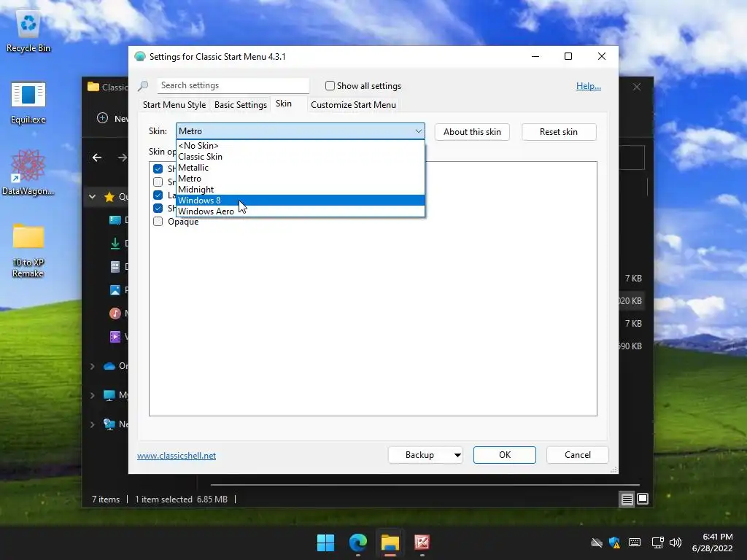This screenshot has width=747, height=560.
Task: Expand the This PC tree node
Action: click(93, 395)
